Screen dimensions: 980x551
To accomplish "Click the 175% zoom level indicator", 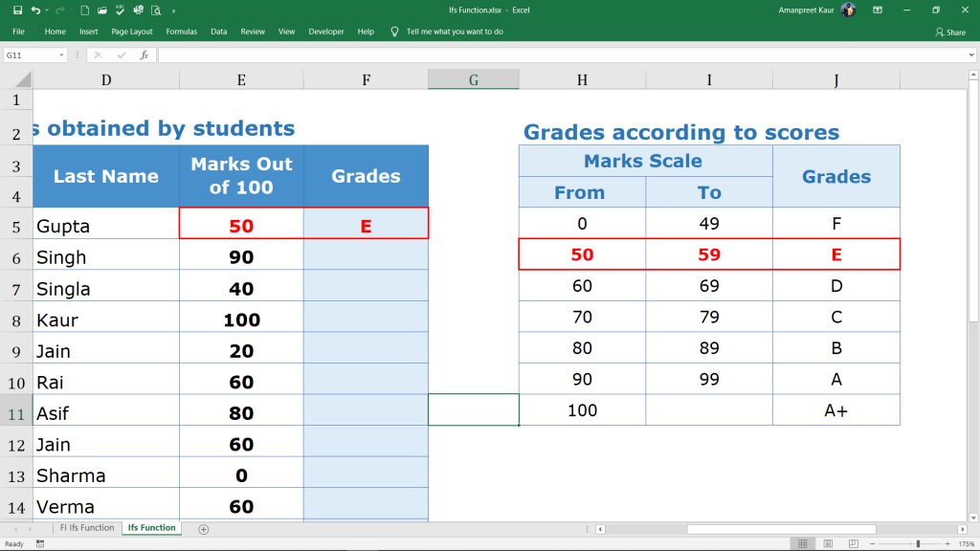I will [x=967, y=543].
